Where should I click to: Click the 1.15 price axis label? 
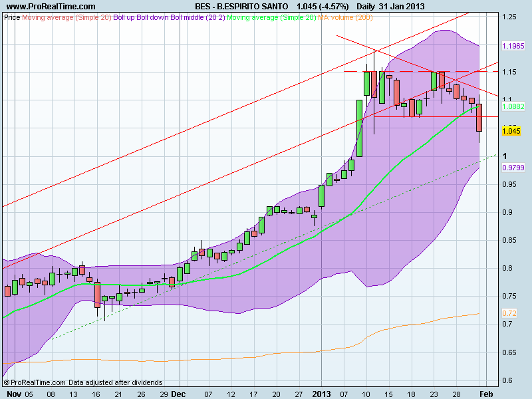[x=509, y=72]
